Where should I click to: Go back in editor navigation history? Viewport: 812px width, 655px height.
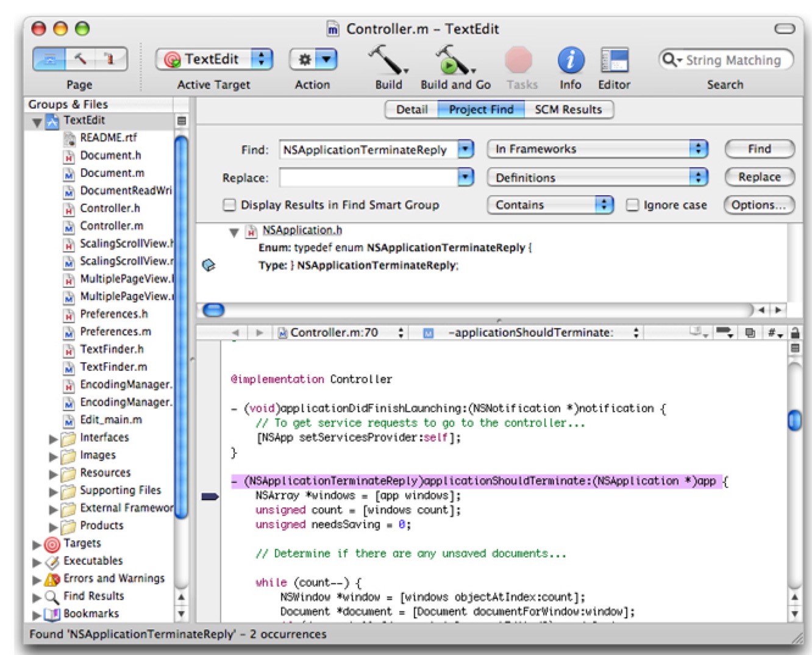(x=235, y=333)
